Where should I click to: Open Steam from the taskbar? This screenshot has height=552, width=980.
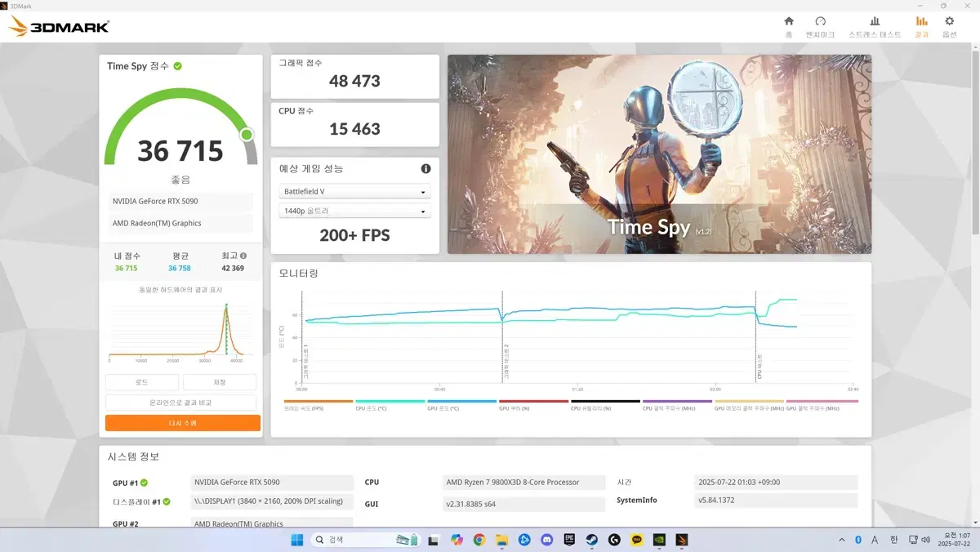click(592, 540)
